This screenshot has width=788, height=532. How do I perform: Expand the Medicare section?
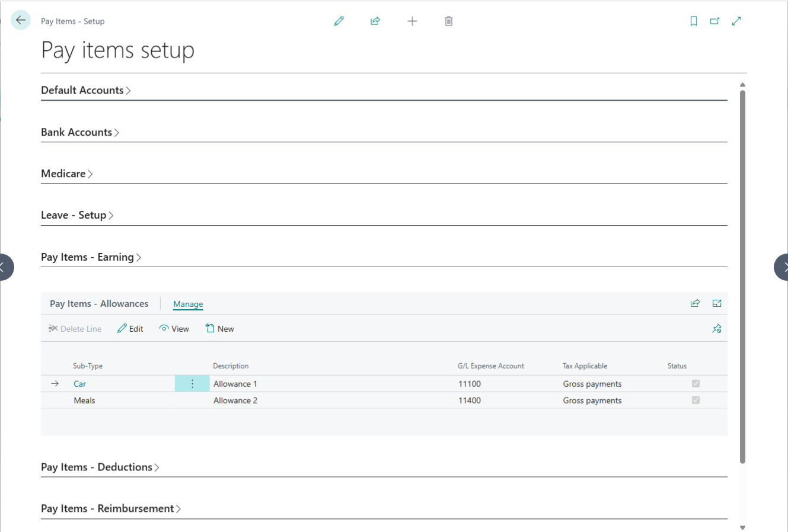[66, 174]
